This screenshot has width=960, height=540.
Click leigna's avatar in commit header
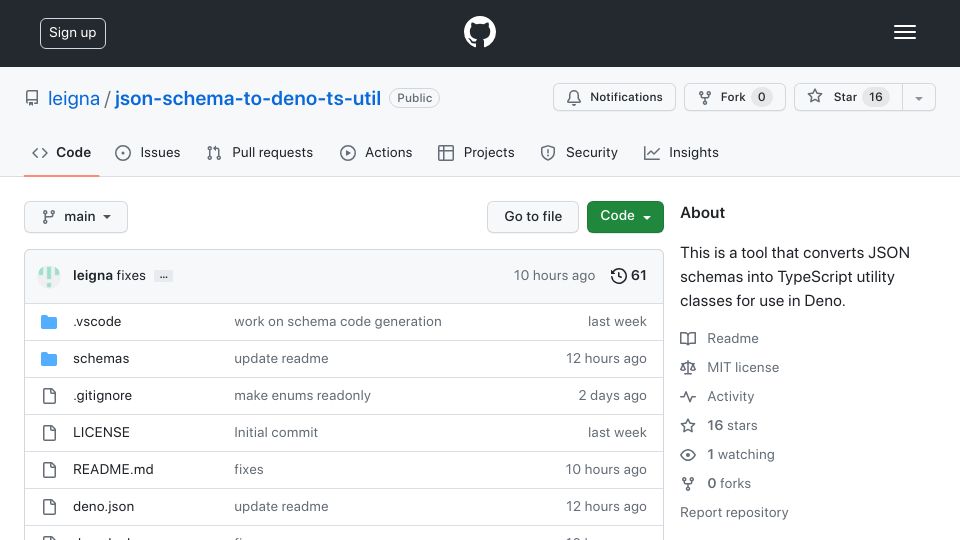point(49,276)
